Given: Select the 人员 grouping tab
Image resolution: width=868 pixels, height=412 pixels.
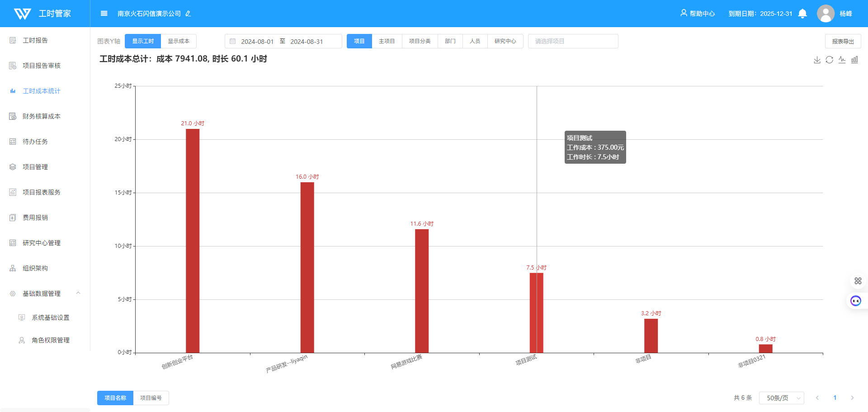Looking at the screenshot, I should [475, 41].
